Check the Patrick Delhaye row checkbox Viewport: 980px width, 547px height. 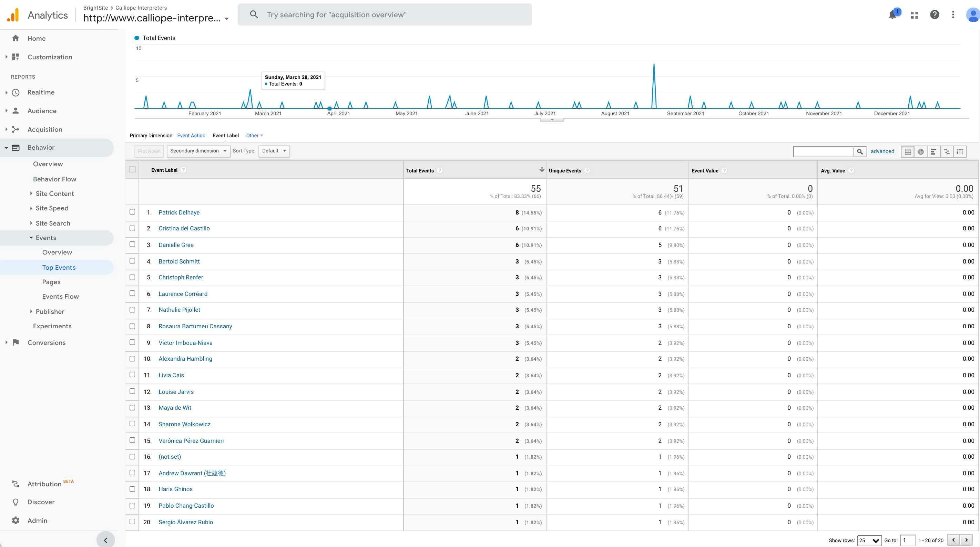(x=132, y=212)
